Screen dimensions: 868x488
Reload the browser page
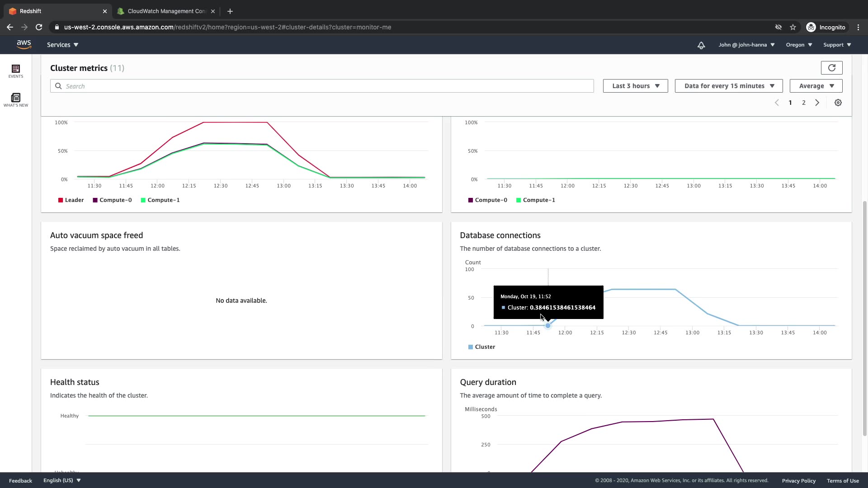pos(39,27)
